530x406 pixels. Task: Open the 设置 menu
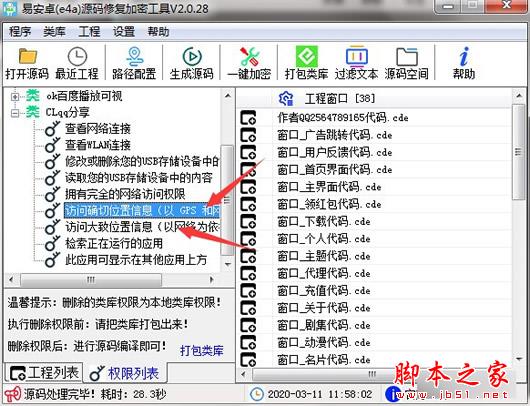(x=124, y=32)
